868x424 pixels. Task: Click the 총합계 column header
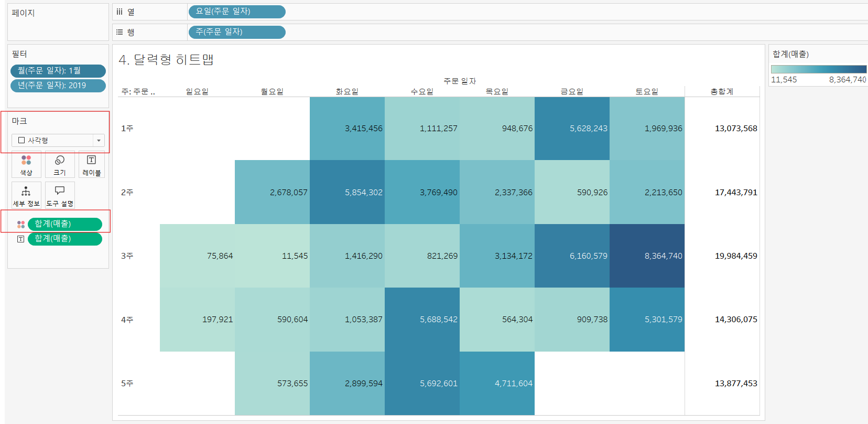tap(722, 91)
